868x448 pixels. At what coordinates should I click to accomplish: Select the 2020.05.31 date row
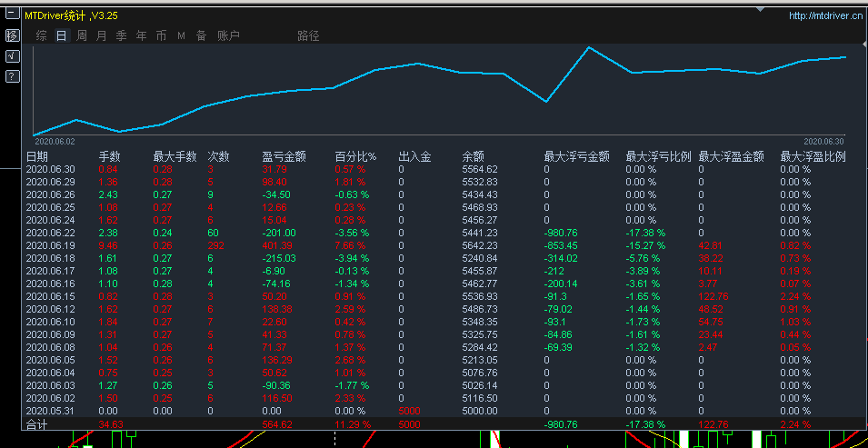coord(50,412)
